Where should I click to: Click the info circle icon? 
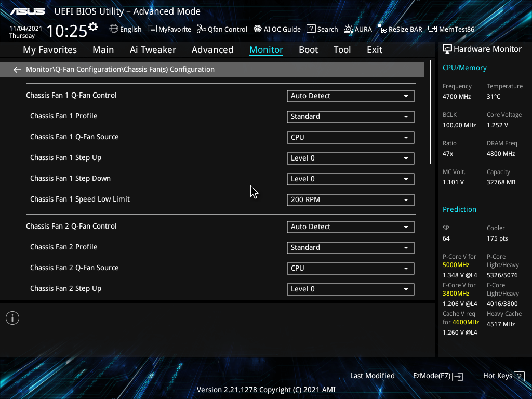pyautogui.click(x=12, y=318)
